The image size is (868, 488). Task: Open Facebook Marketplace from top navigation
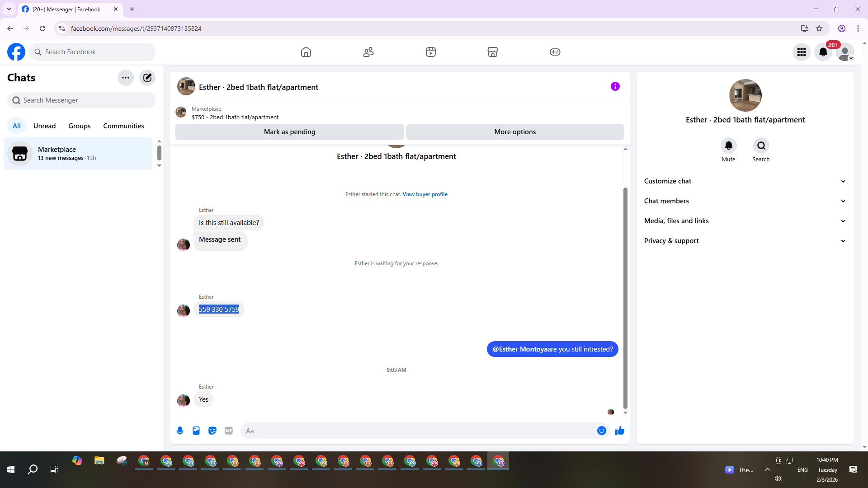click(x=493, y=52)
